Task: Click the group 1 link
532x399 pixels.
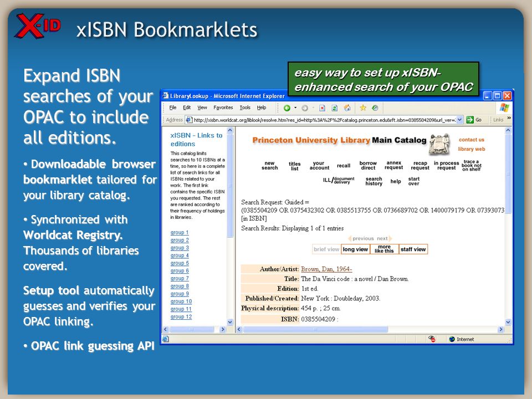Action: coord(180,232)
